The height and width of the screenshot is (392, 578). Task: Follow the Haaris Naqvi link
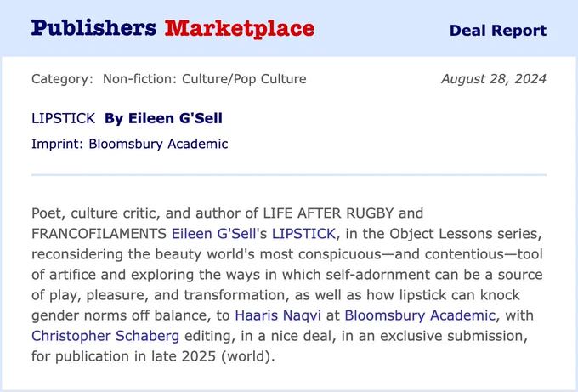[x=278, y=315]
